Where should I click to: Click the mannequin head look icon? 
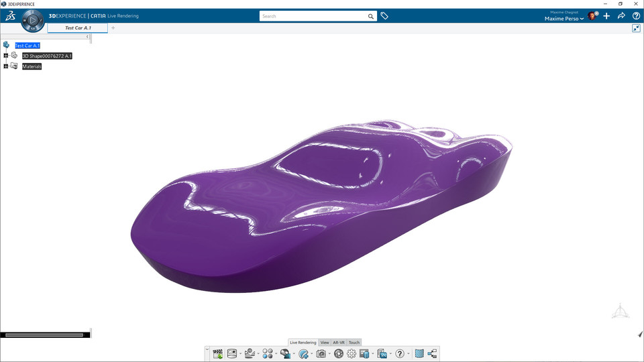click(285, 353)
